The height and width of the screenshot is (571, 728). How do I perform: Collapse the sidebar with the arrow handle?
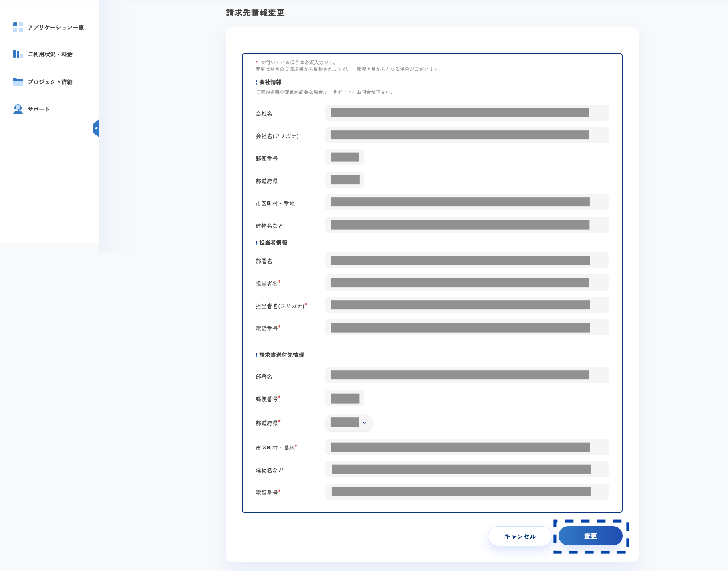click(x=96, y=128)
